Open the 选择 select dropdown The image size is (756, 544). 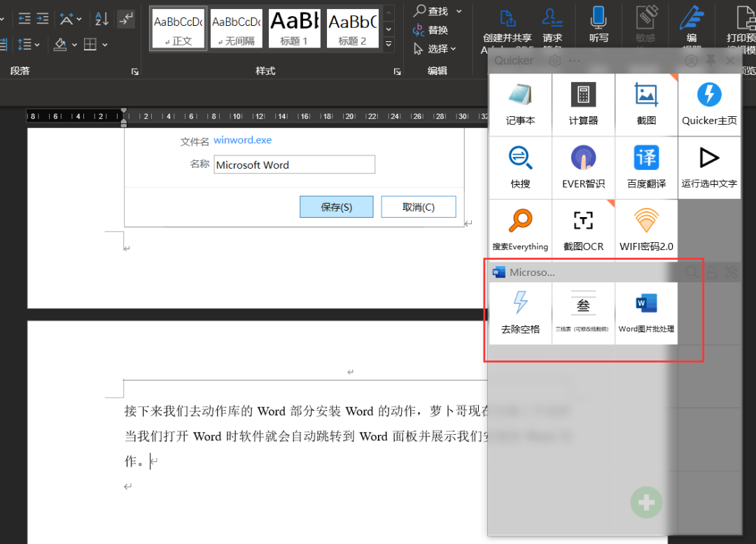click(x=435, y=49)
